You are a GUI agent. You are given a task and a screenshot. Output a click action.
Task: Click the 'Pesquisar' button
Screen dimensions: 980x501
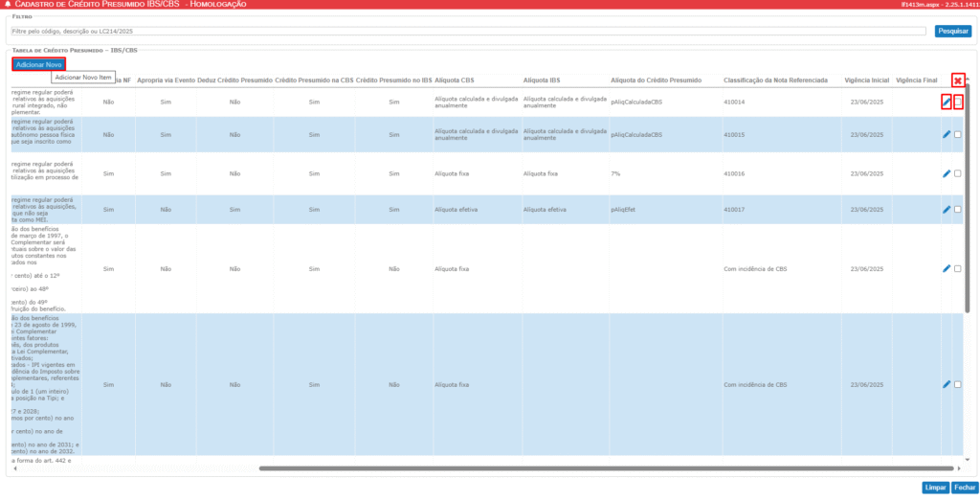click(x=953, y=31)
